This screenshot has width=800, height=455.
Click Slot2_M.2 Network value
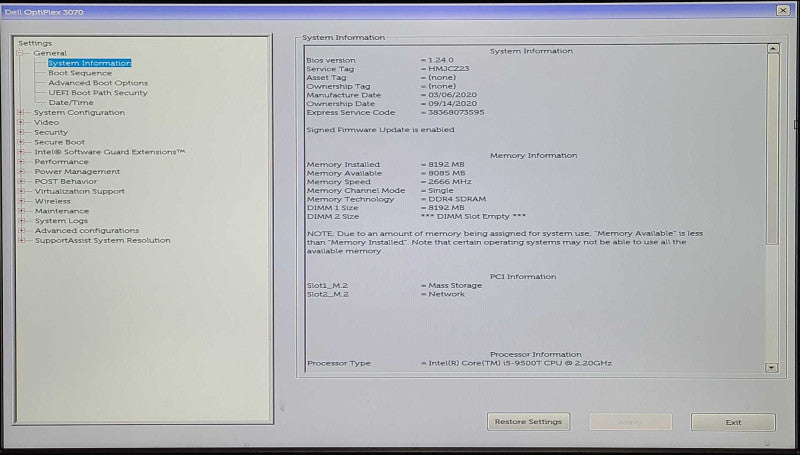[x=446, y=294]
